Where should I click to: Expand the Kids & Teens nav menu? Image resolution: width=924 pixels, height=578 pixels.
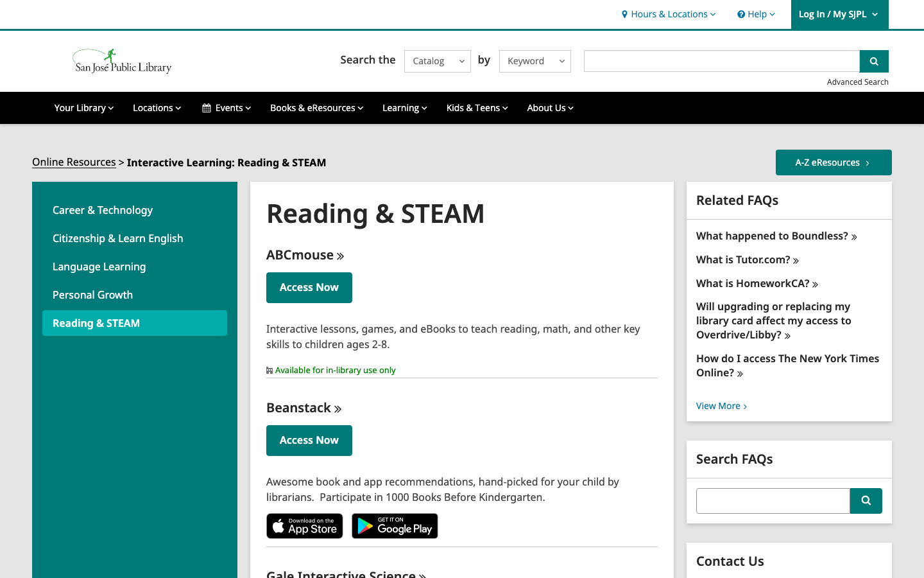point(477,108)
